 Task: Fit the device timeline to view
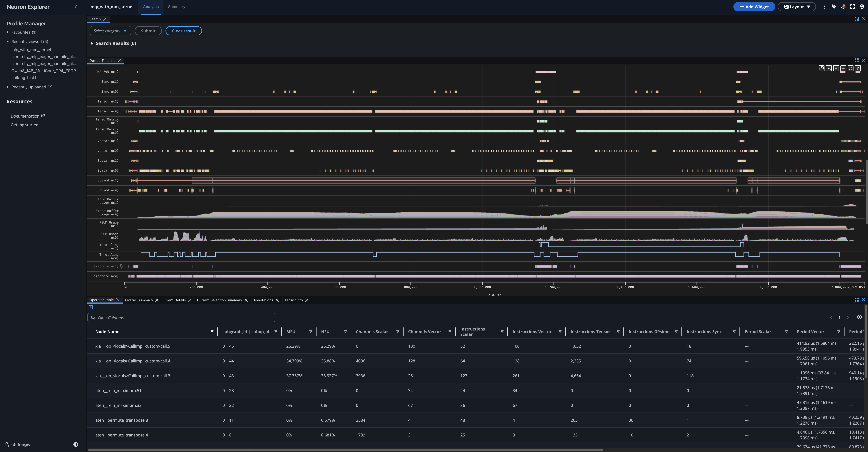click(850, 68)
